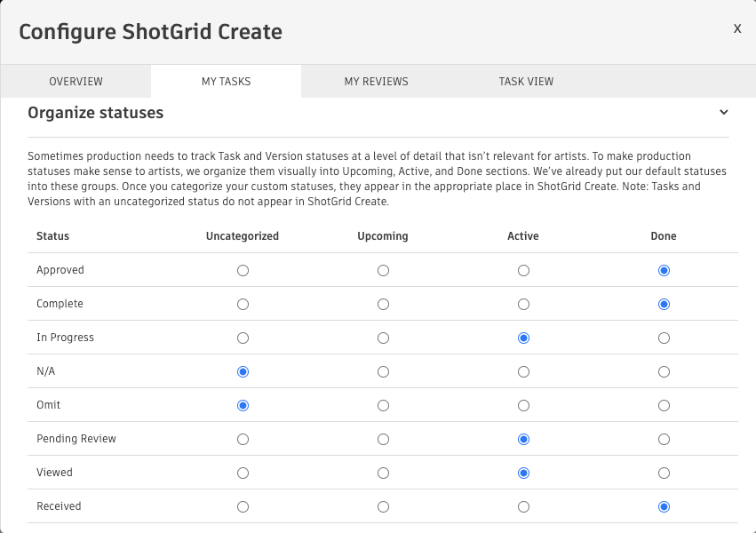Select the Task View tab
756x533 pixels.
(526, 81)
